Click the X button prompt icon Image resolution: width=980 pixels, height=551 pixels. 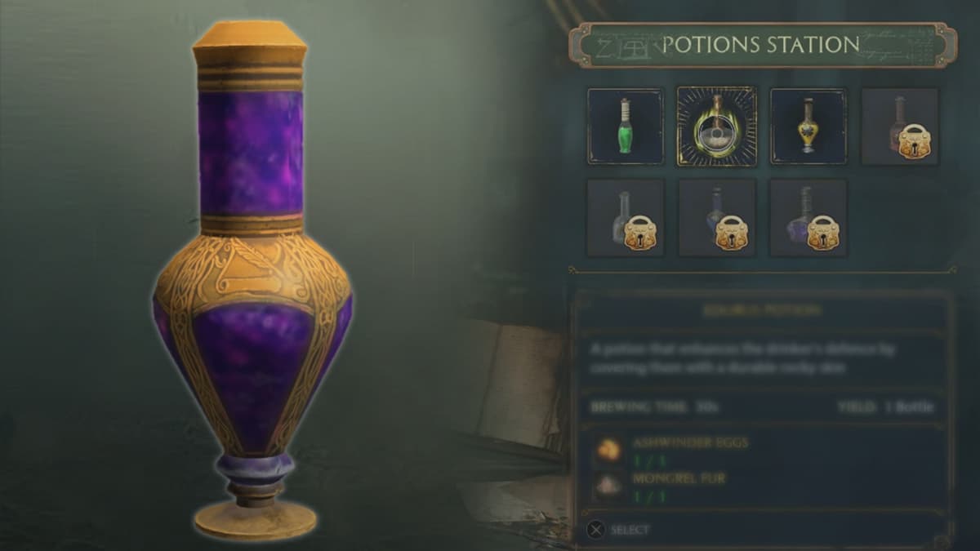(595, 530)
